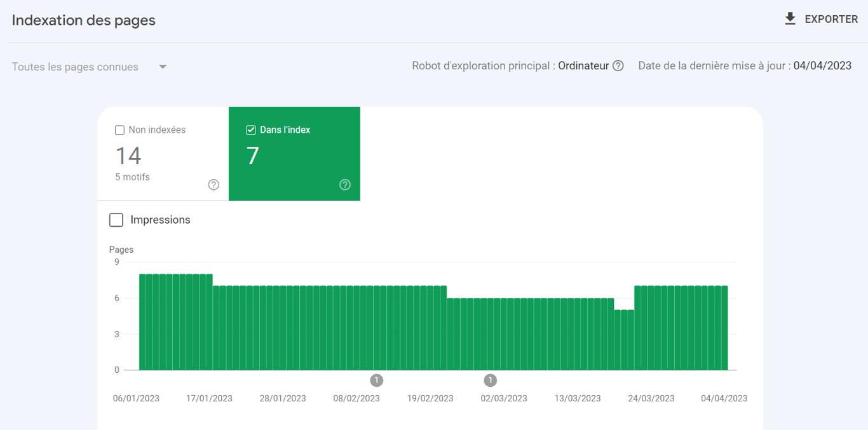Uncheck the Dans l'index checkbox
868x430 pixels.
click(250, 130)
